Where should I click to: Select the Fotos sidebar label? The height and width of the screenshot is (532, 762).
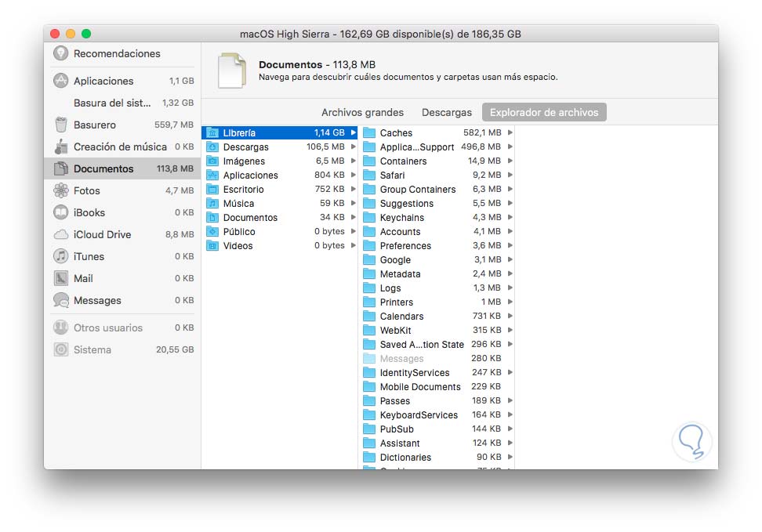pos(87,190)
